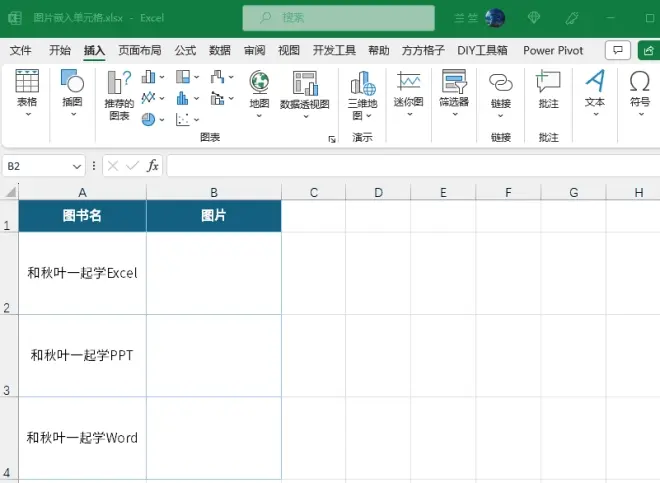Viewport: 660px width, 483px height.
Task: Insert a Comment (批注) icon
Action: coord(548,82)
